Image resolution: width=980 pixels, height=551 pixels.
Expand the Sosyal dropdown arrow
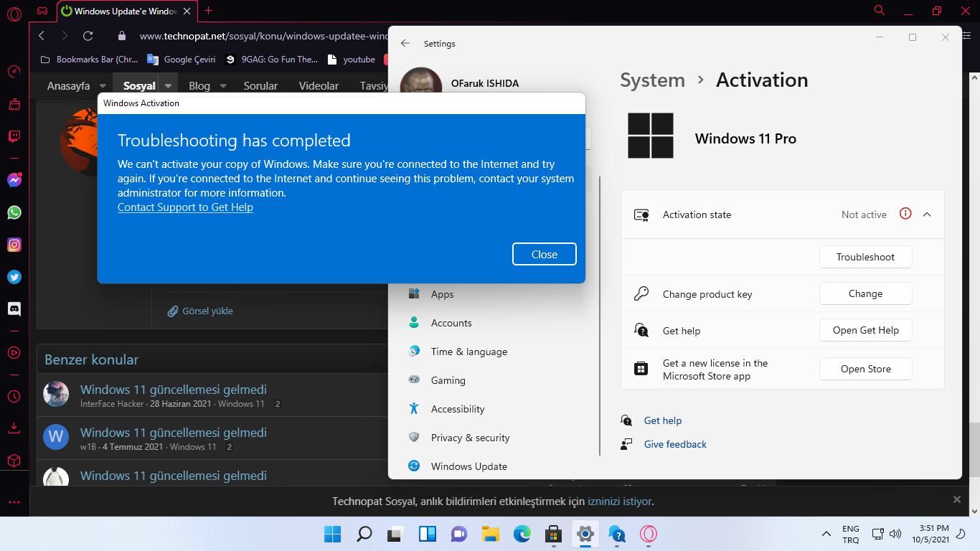(168, 86)
